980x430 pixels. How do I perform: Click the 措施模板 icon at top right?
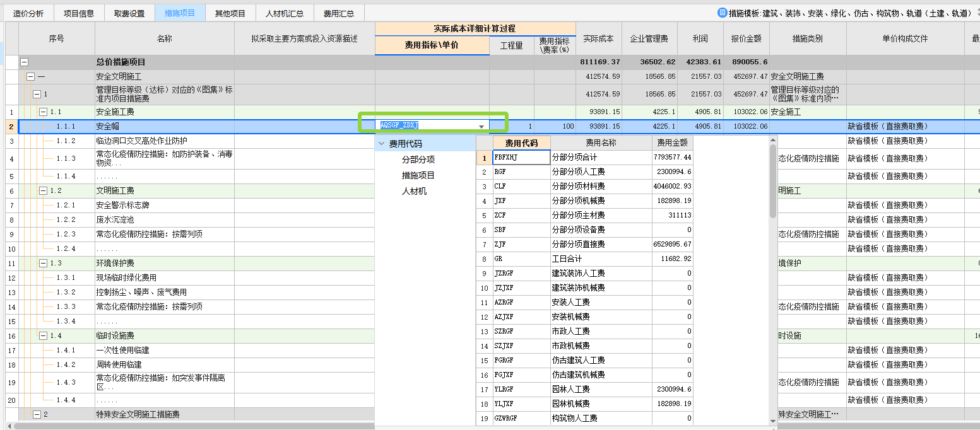[722, 13]
